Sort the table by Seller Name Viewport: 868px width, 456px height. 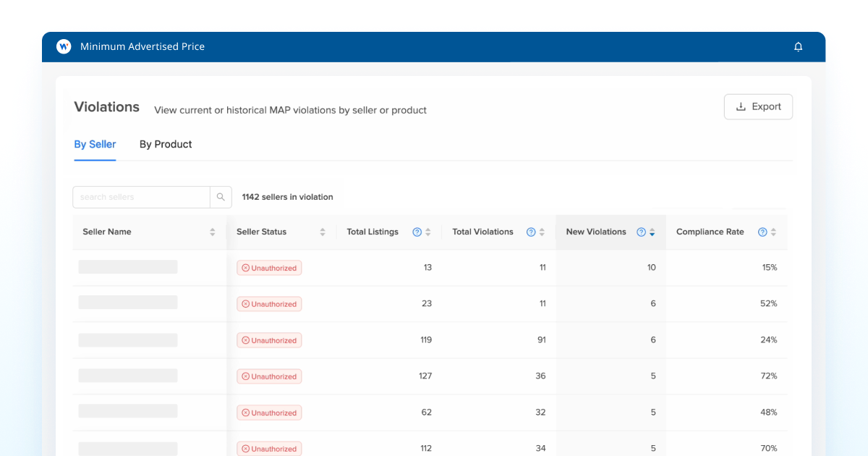point(212,232)
